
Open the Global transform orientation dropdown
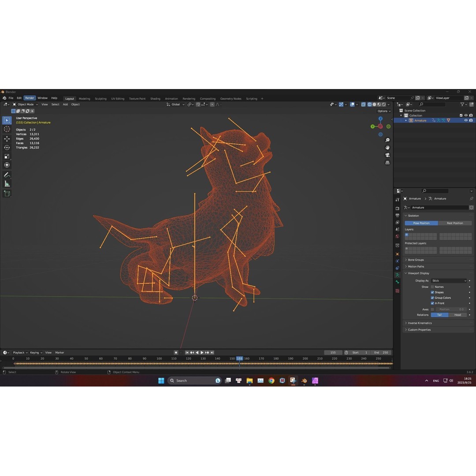coord(175,104)
